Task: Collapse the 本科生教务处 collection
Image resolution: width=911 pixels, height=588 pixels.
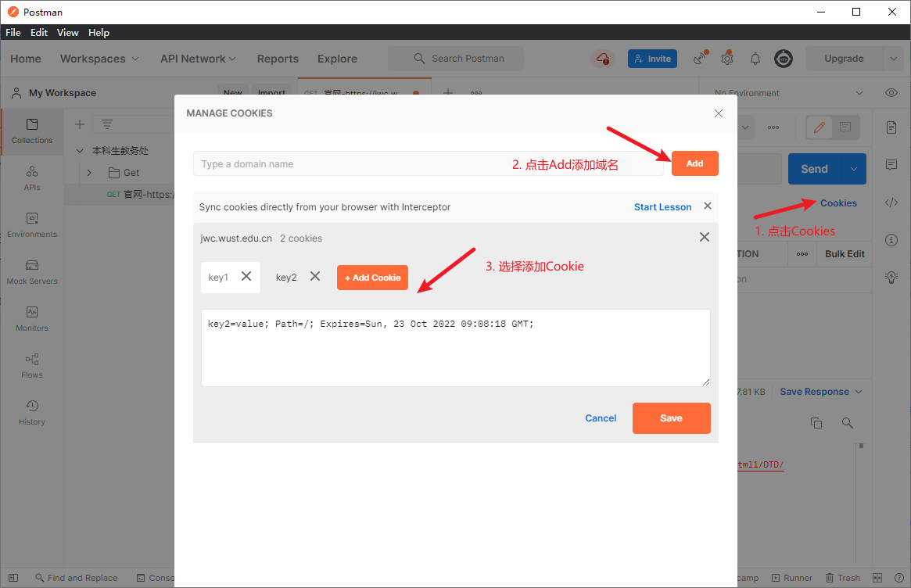Action: click(x=80, y=150)
